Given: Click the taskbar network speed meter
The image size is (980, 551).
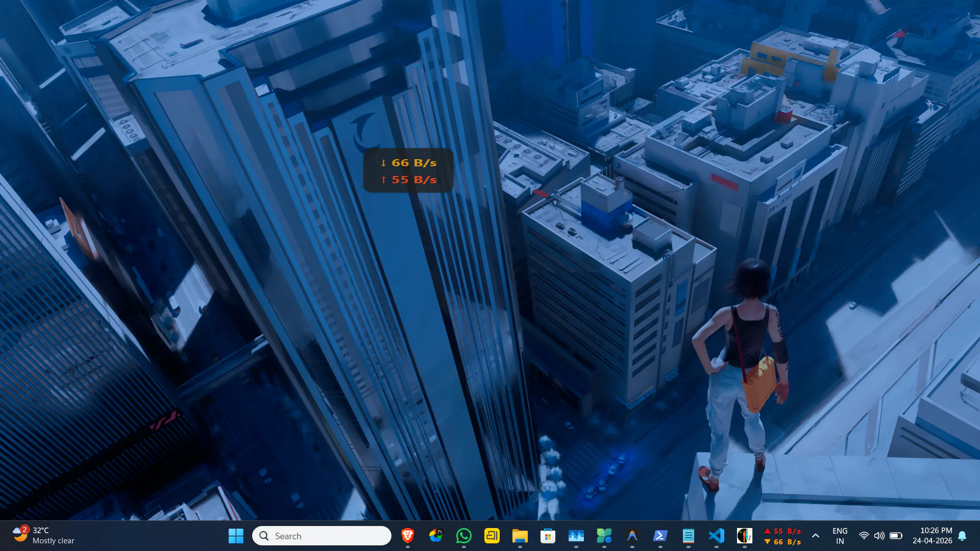Looking at the screenshot, I should click(782, 536).
